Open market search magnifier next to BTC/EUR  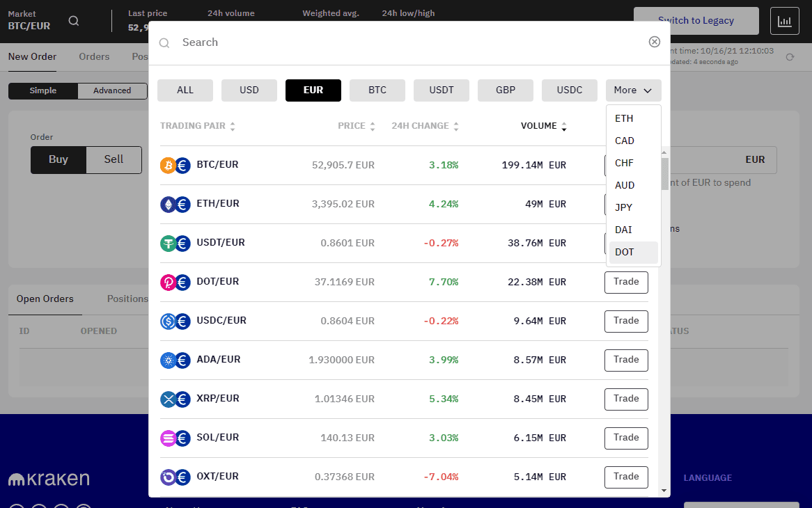[x=74, y=21]
